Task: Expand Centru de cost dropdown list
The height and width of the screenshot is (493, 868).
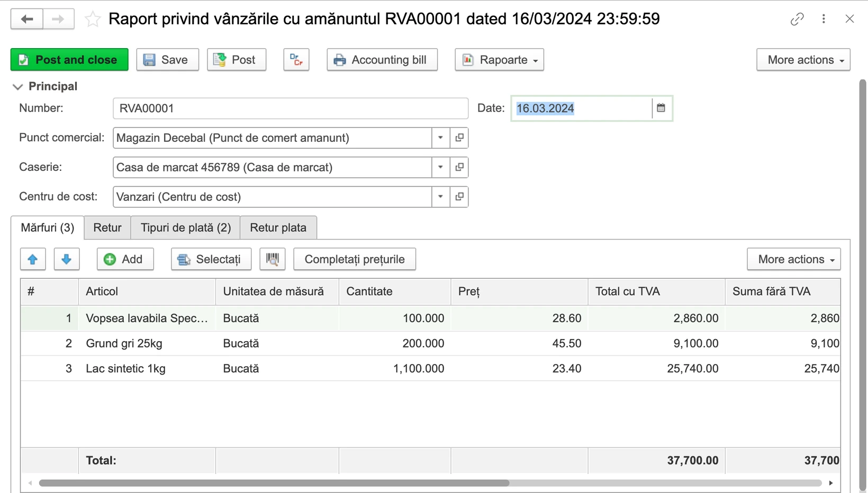Action: [x=440, y=197]
